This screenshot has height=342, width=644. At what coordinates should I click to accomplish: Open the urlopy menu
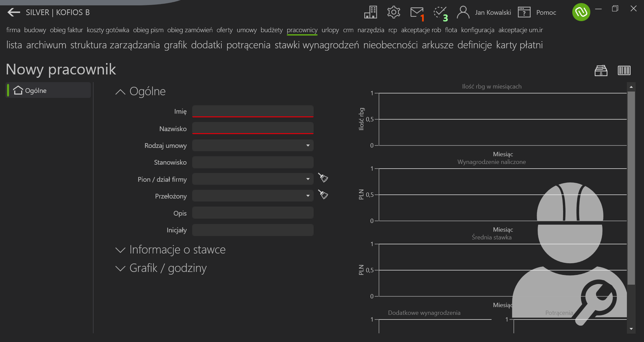(330, 30)
